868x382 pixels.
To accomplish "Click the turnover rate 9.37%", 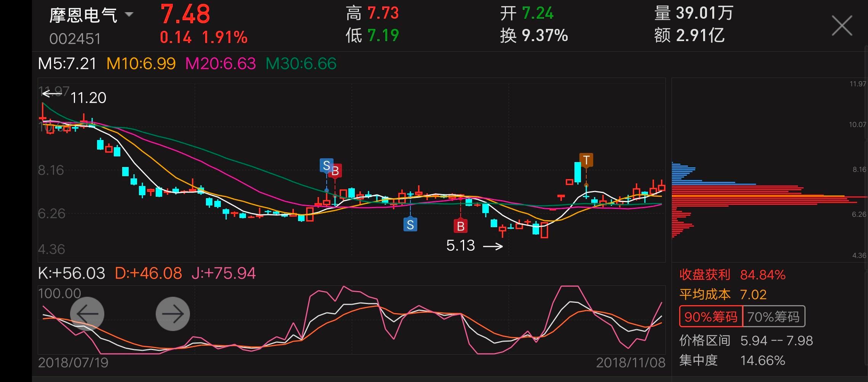I will pyautogui.click(x=545, y=35).
